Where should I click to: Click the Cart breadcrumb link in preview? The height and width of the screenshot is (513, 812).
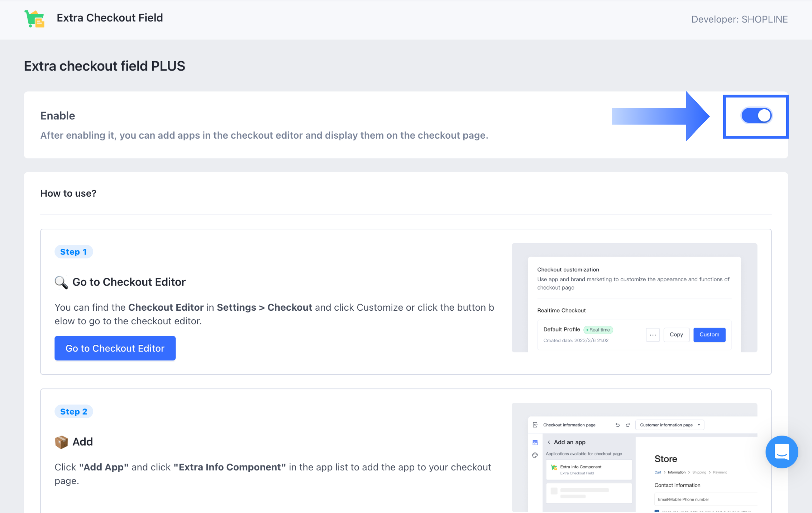click(658, 472)
